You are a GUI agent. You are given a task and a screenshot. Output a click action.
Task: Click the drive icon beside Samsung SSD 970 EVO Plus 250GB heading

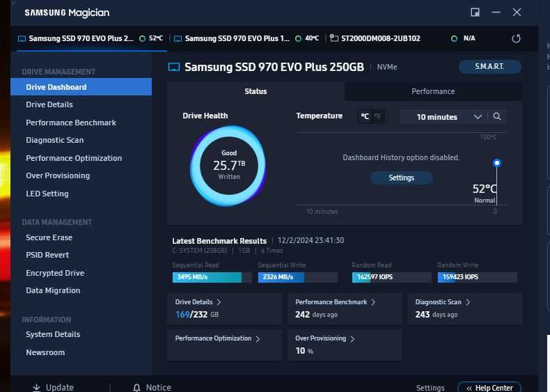pyautogui.click(x=174, y=67)
